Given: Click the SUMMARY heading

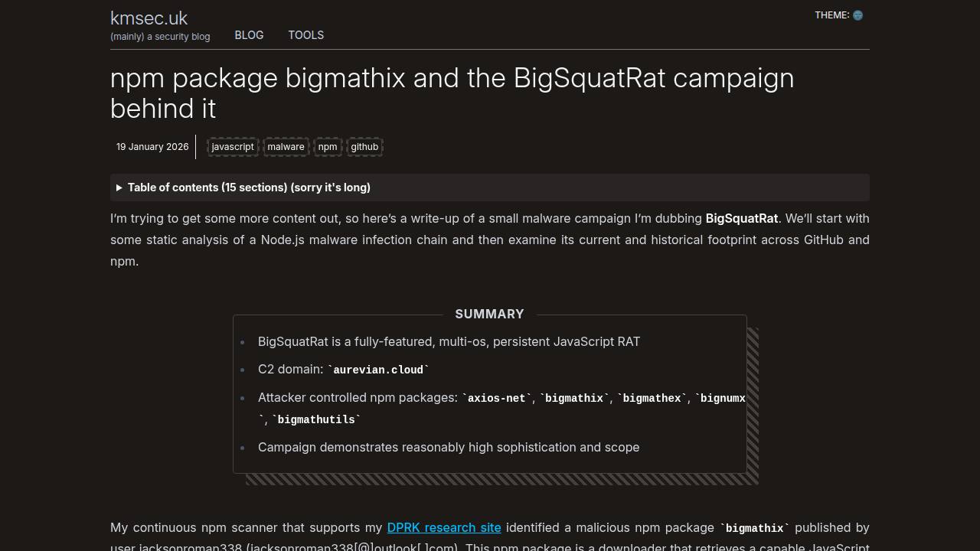Looking at the screenshot, I should [489, 314].
